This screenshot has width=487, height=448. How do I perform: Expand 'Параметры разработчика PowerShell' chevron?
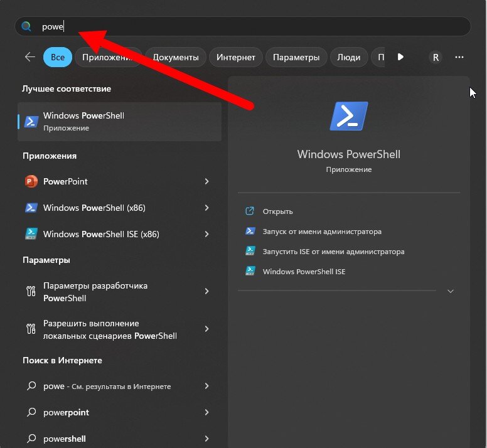pyautogui.click(x=206, y=291)
